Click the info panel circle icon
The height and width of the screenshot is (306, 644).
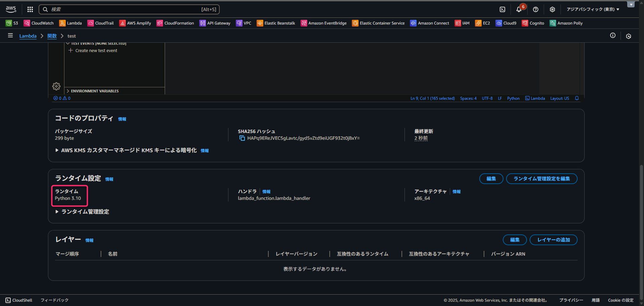coord(613,36)
